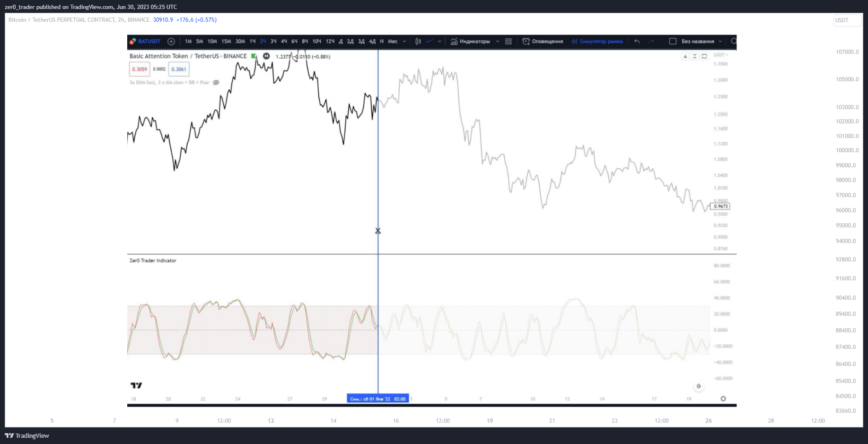Select the 12Ч timeframe
The width and height of the screenshot is (868, 444).
pyautogui.click(x=330, y=42)
